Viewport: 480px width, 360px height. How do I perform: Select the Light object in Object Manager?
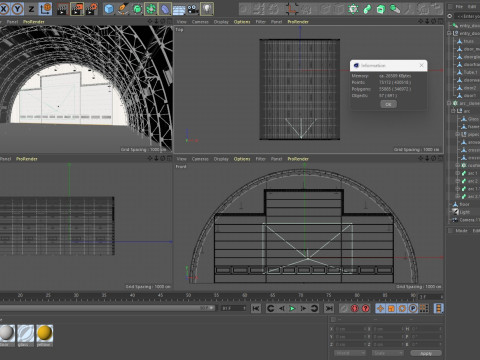(465, 212)
